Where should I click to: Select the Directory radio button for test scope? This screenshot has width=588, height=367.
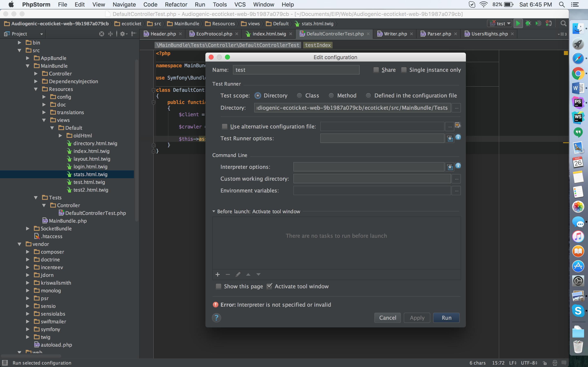[258, 95]
